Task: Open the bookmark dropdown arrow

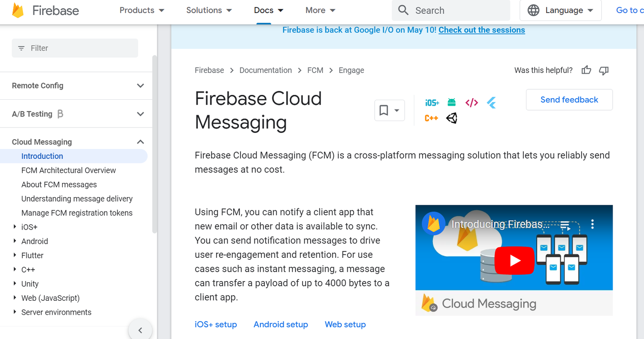Action: pyautogui.click(x=396, y=111)
